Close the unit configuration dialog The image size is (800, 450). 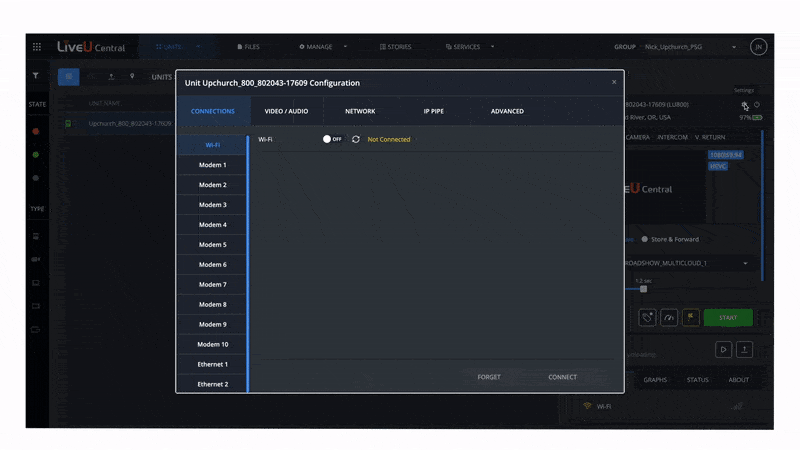(614, 82)
